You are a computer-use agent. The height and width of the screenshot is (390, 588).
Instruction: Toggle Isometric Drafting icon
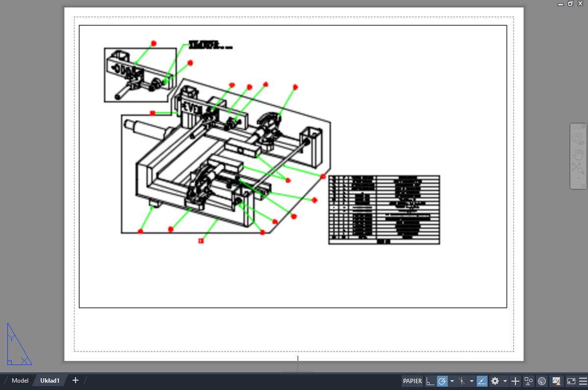462,381
